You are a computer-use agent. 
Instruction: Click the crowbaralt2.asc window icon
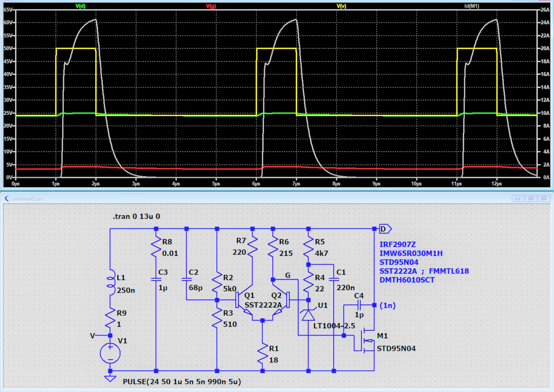(x=7, y=199)
